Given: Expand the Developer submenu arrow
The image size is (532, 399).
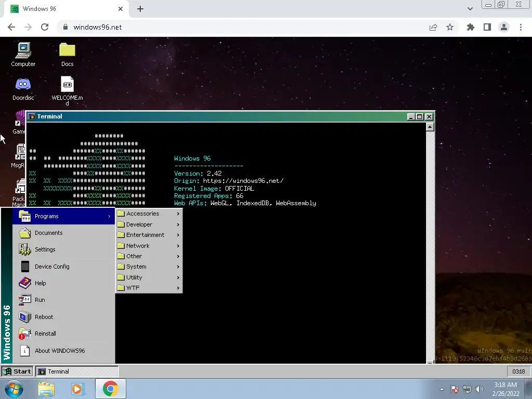Looking at the screenshot, I should tap(178, 224).
